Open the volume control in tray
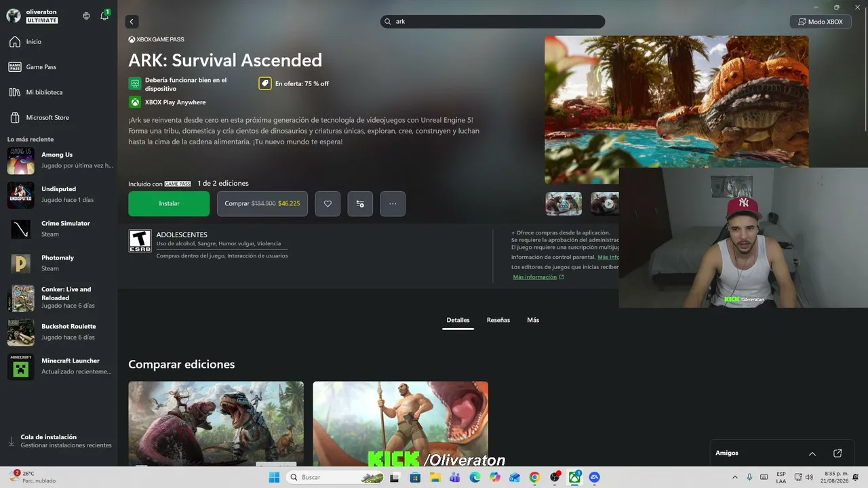 tap(810, 477)
